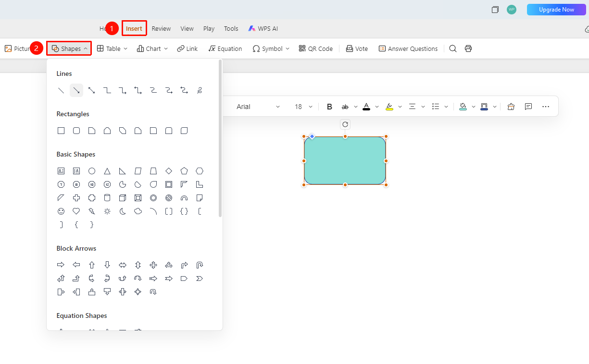Select the right block arrow
589x364 pixels.
(61, 265)
